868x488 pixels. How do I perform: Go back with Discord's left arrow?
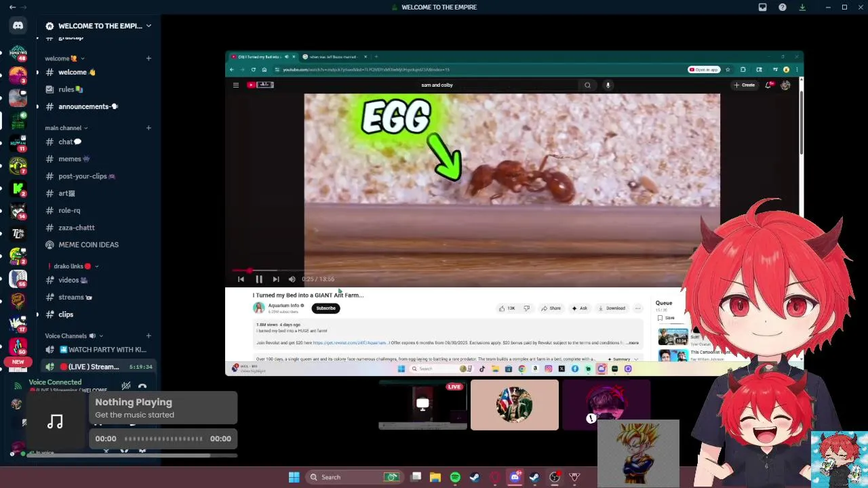point(12,7)
